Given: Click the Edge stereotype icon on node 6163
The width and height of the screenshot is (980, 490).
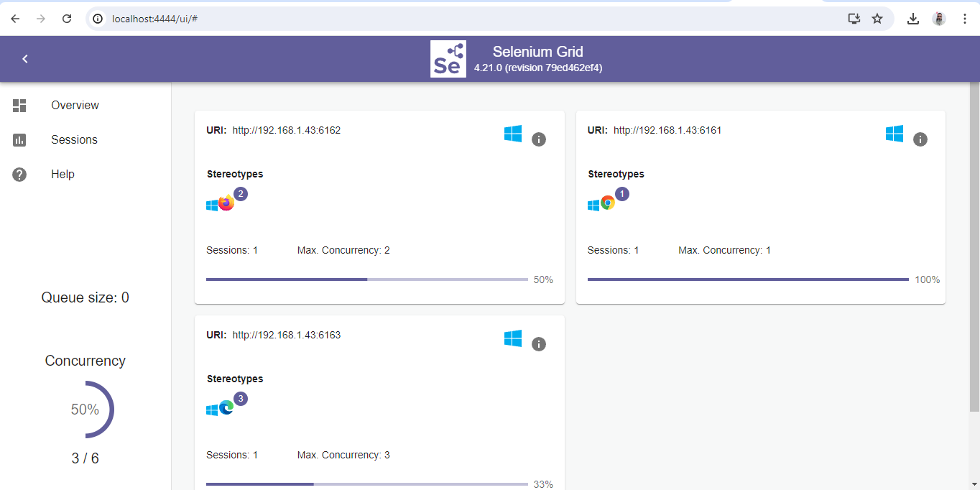Looking at the screenshot, I should pyautogui.click(x=227, y=407).
